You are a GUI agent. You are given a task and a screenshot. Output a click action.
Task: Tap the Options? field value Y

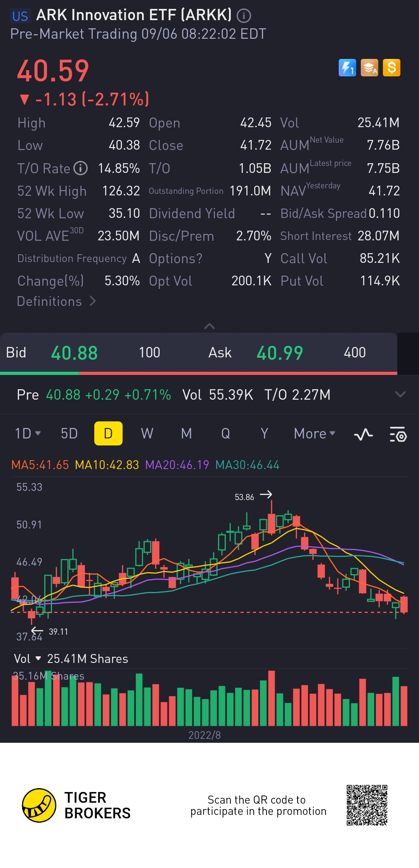(268, 258)
